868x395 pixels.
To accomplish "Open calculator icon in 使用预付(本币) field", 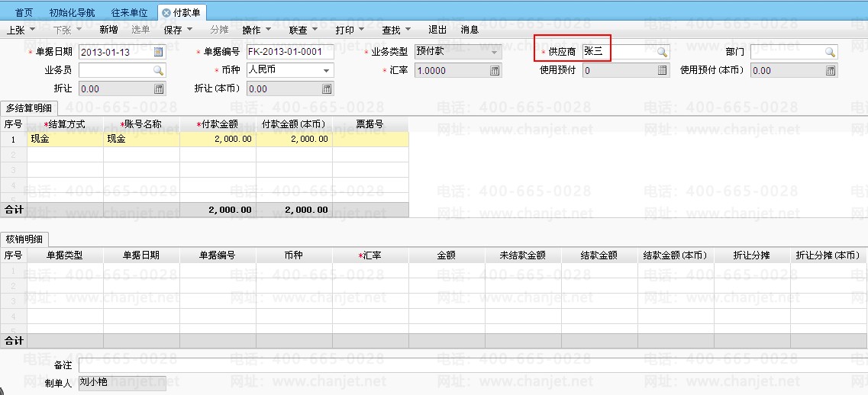I will coord(831,70).
